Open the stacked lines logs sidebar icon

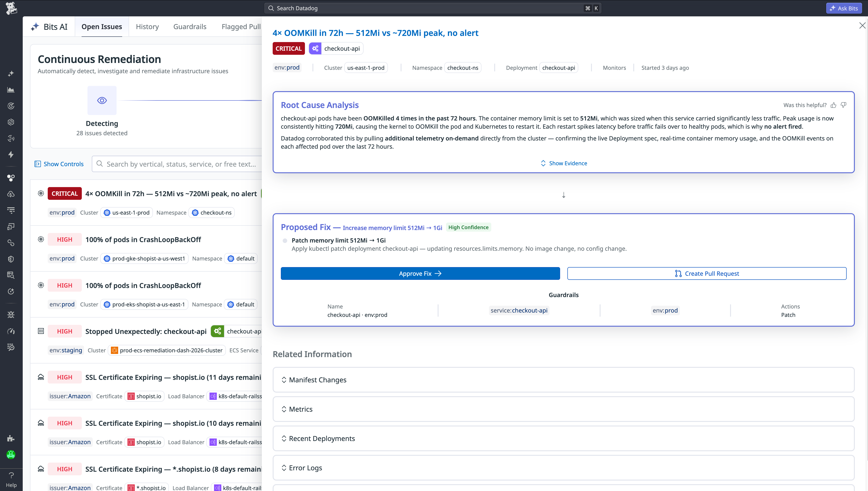pyautogui.click(x=11, y=210)
